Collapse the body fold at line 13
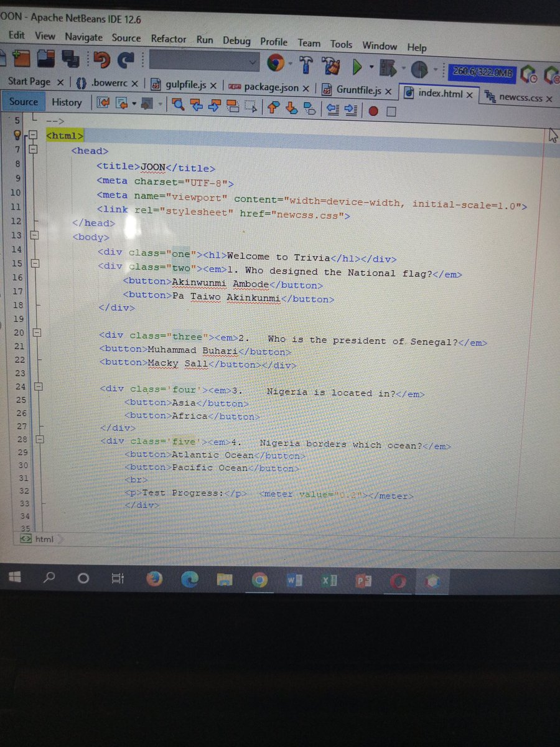Screen dimensions: 560x747 point(34,235)
